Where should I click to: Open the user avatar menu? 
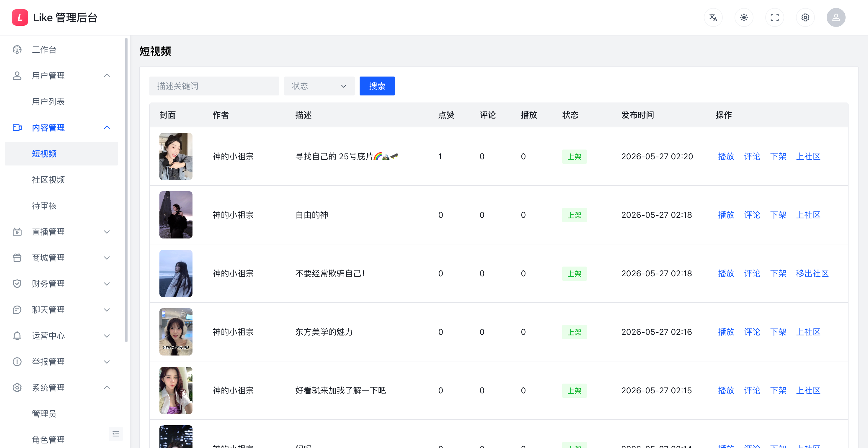(x=836, y=17)
